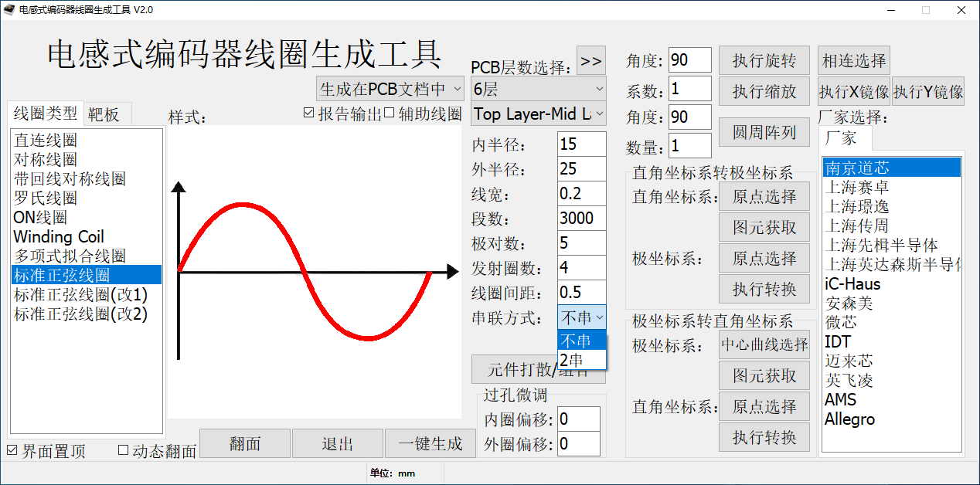980x485 pixels.
Task: Click 段数 input field
Action: [x=582, y=219]
